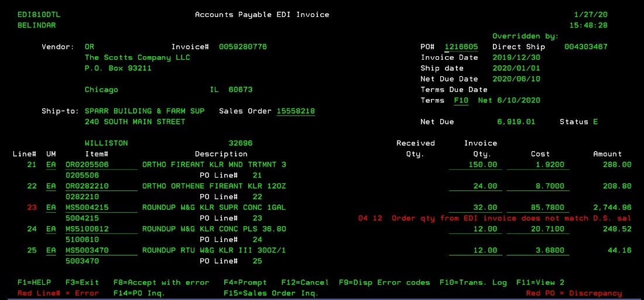Open F14=PO Inq. inquiry
Viewport: 644px width, 300px height.
(139, 293)
